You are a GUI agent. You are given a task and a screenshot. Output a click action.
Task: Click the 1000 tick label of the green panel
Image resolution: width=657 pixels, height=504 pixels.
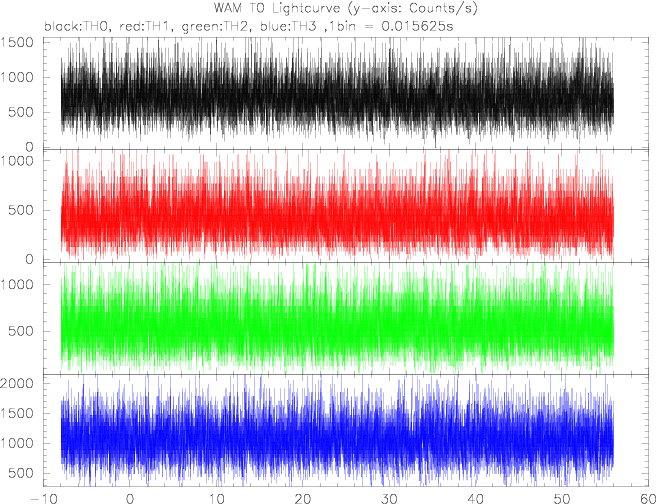(x=17, y=284)
